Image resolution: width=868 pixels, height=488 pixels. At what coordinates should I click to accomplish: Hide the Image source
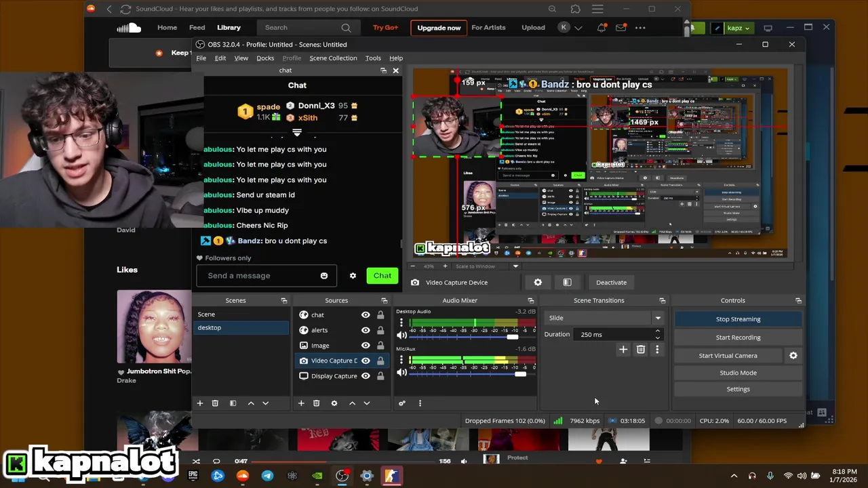(x=366, y=346)
